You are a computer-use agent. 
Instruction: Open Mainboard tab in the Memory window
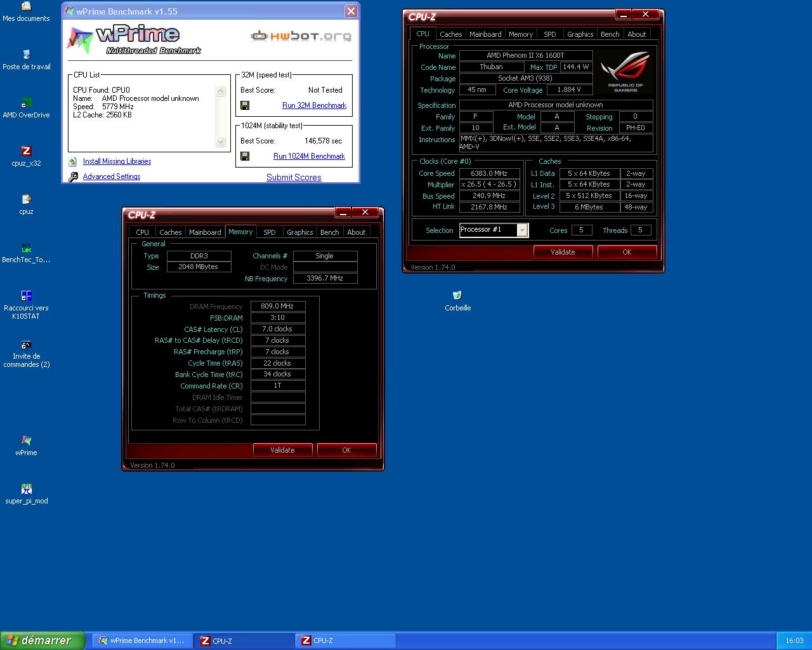tap(205, 232)
